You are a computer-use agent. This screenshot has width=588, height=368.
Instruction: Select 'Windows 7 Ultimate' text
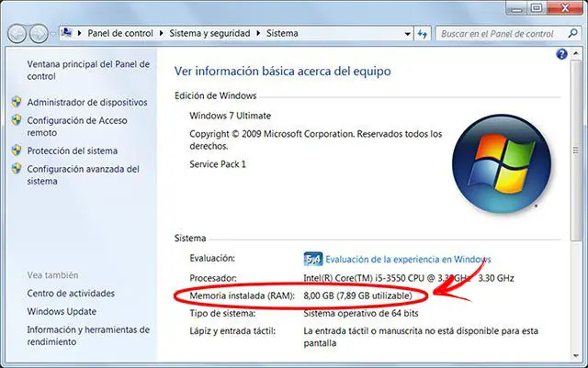230,116
